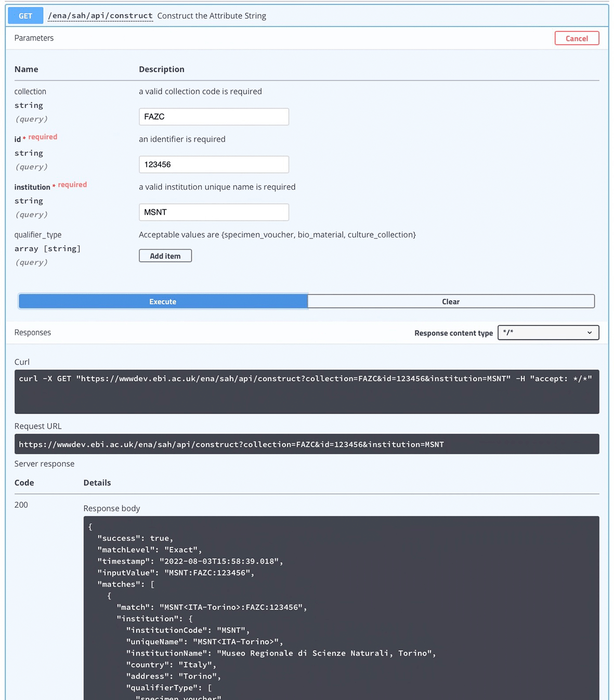
Task: Select the collection field containing FAZC
Action: (x=213, y=116)
